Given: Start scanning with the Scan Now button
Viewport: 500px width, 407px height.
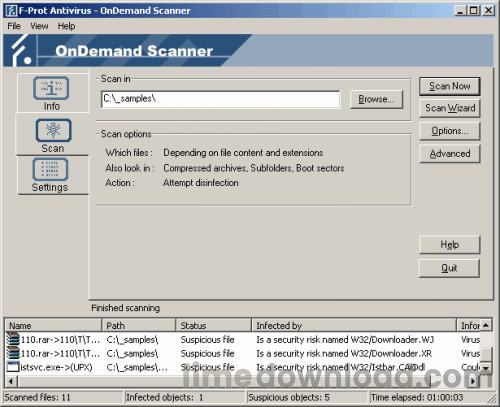Looking at the screenshot, I should (450, 86).
